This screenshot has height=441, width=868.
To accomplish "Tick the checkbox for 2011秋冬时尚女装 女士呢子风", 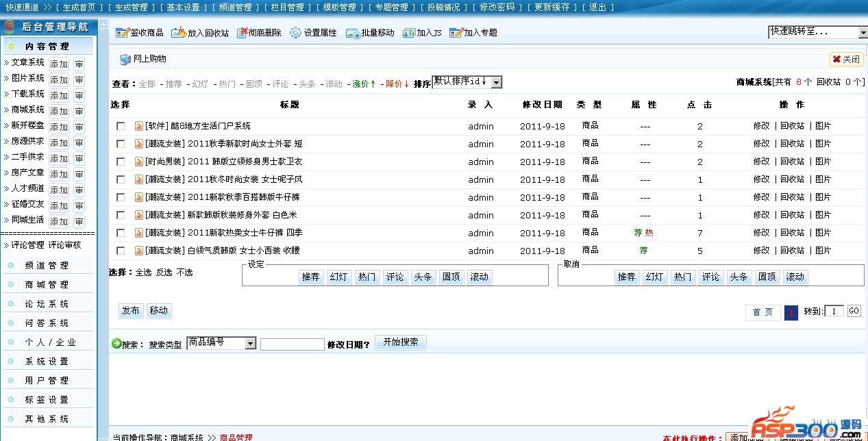I will point(121,179).
